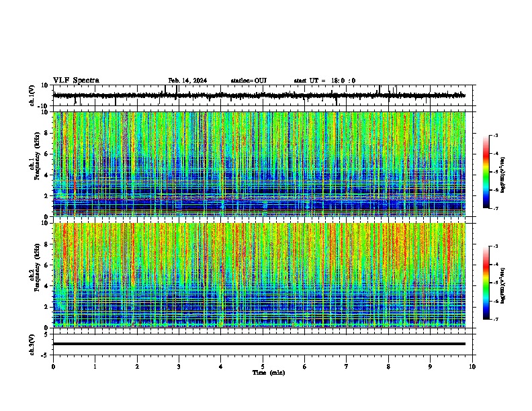Click the ch.3(V) axis label
The height and width of the screenshot is (411, 532).
[x=32, y=345]
